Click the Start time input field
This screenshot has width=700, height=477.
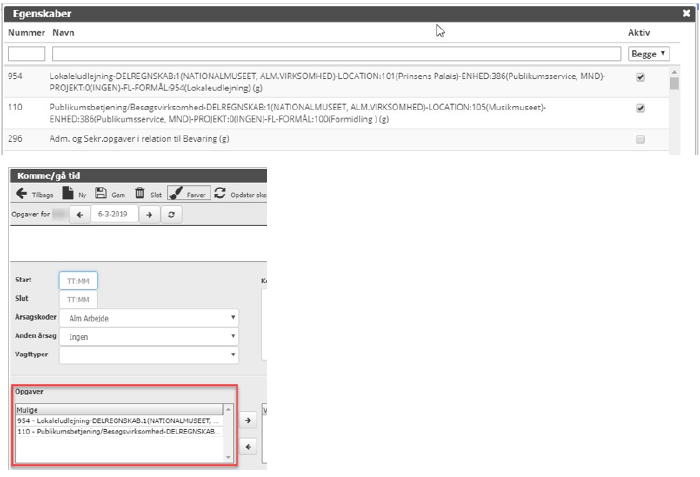coord(80,281)
